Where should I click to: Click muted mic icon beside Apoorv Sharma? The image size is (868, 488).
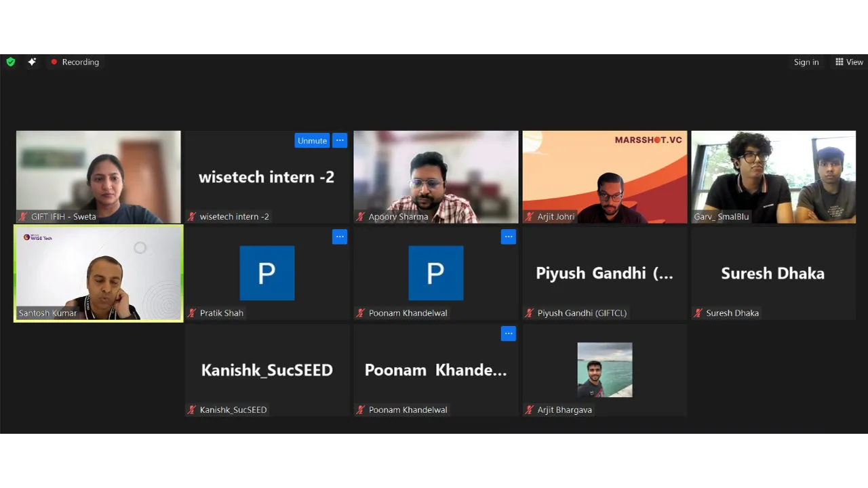361,217
